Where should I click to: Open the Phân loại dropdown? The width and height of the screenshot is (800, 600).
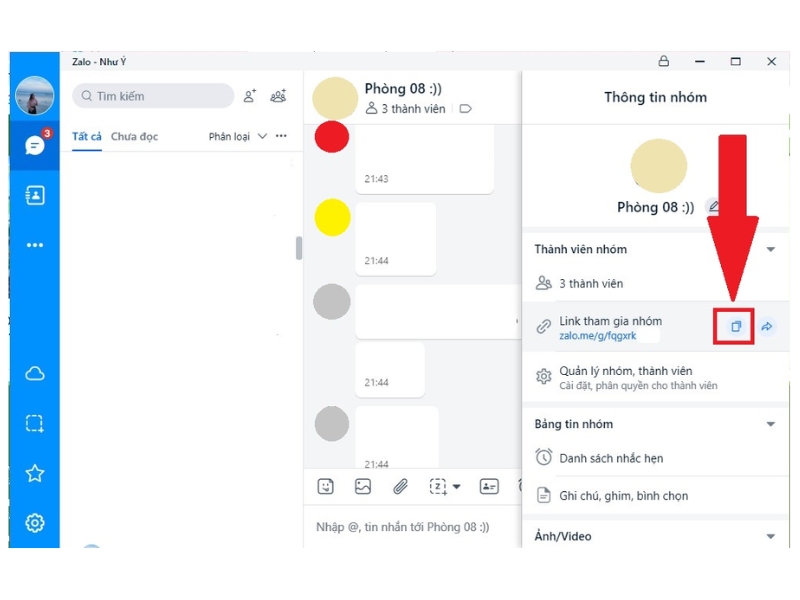238,137
